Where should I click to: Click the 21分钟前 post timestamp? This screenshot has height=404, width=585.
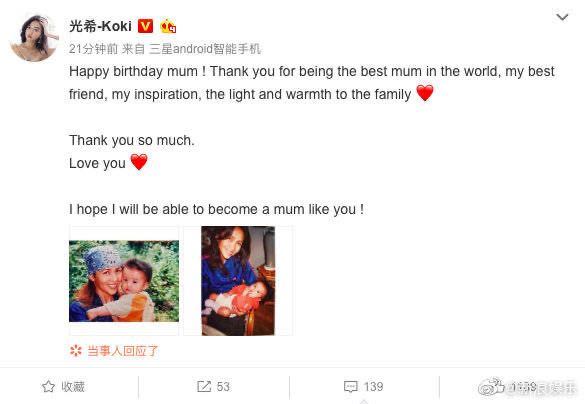click(93, 49)
